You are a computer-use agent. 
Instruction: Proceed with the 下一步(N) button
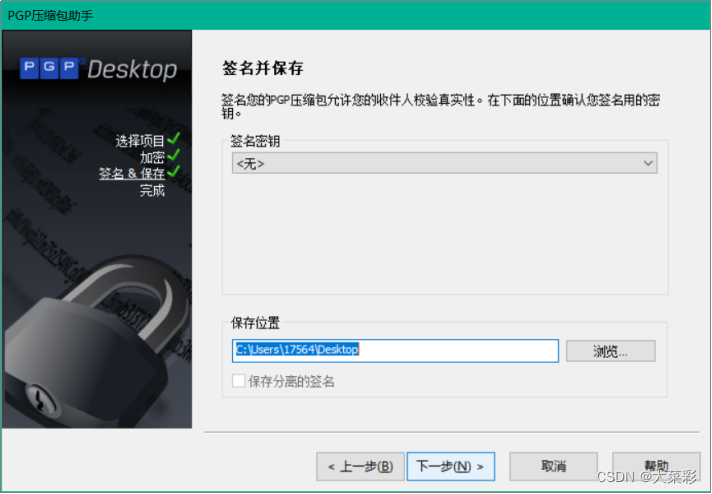(450, 466)
